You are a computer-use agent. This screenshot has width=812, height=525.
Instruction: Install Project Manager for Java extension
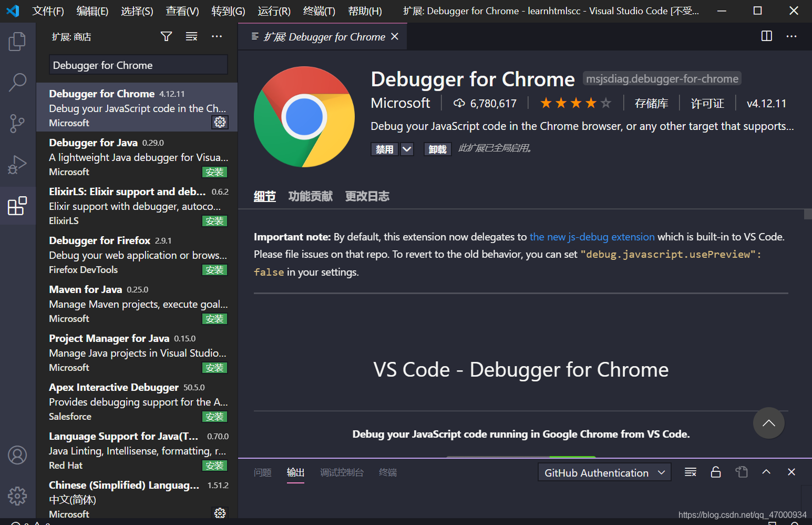pyautogui.click(x=214, y=368)
